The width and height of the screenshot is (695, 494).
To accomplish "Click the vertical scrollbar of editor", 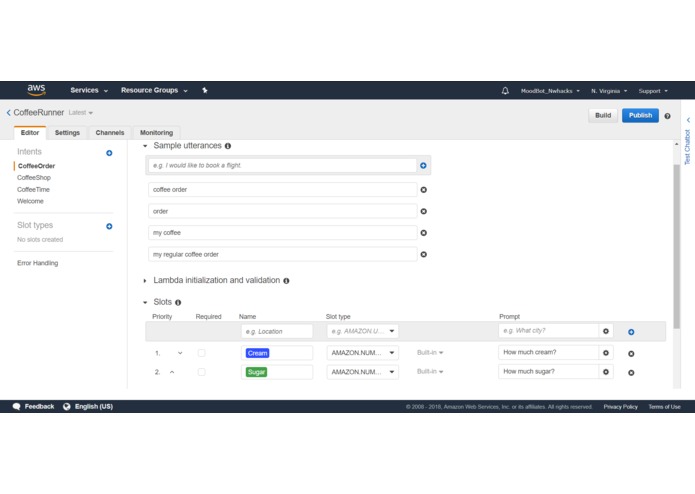I will [x=676, y=246].
